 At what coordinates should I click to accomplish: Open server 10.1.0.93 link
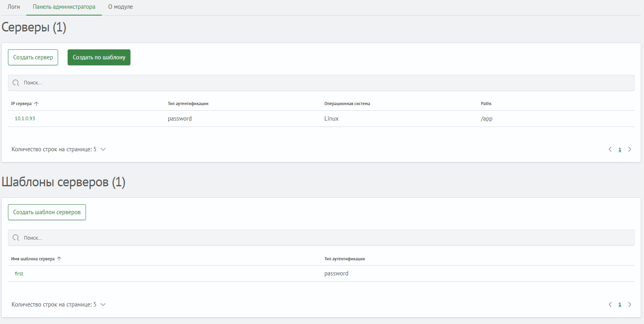(x=25, y=119)
